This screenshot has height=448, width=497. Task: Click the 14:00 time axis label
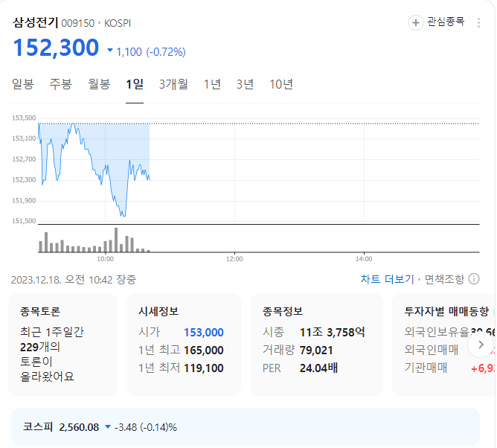(364, 259)
